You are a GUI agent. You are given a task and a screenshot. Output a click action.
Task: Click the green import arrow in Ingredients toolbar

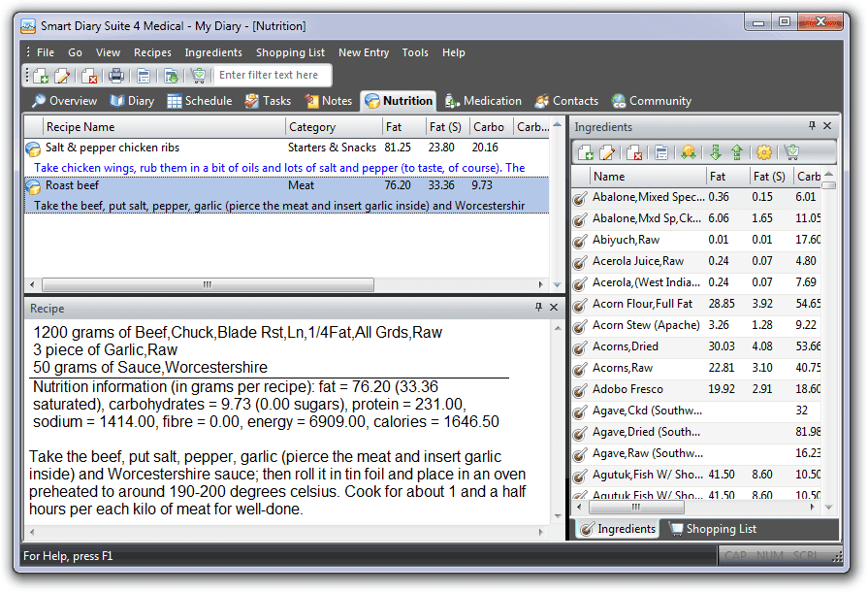(x=716, y=152)
